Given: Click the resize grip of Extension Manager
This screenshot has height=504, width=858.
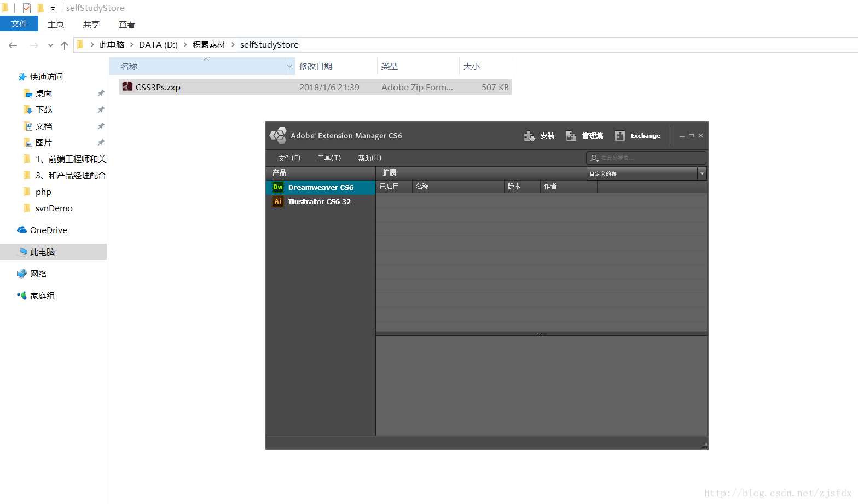Looking at the screenshot, I should 705,446.
